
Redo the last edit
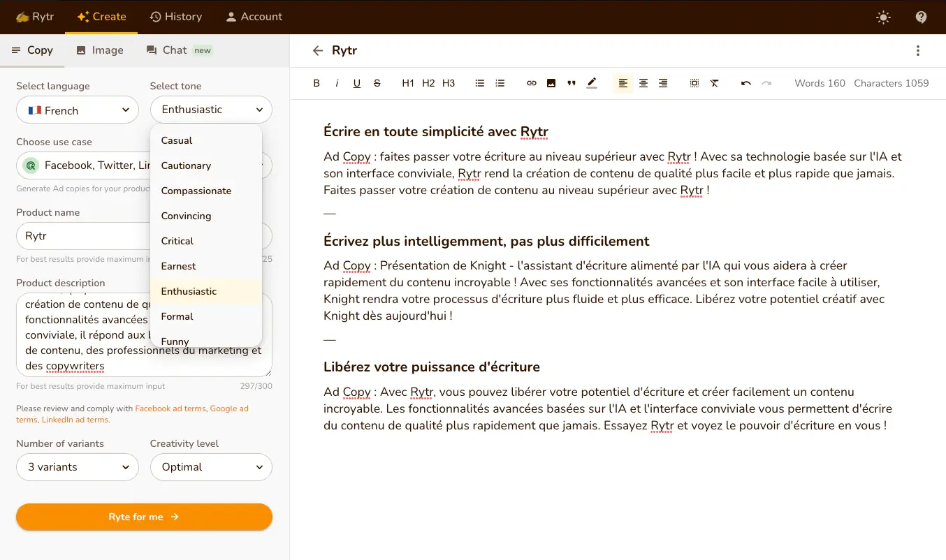pos(766,83)
